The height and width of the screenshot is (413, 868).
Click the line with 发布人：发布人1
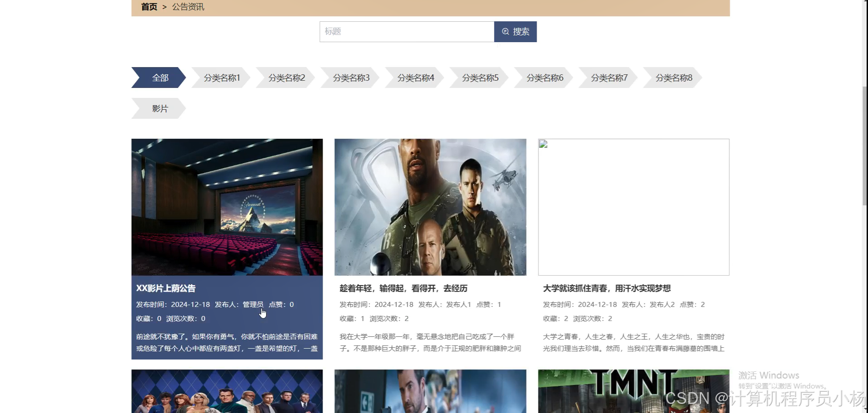tap(420, 305)
